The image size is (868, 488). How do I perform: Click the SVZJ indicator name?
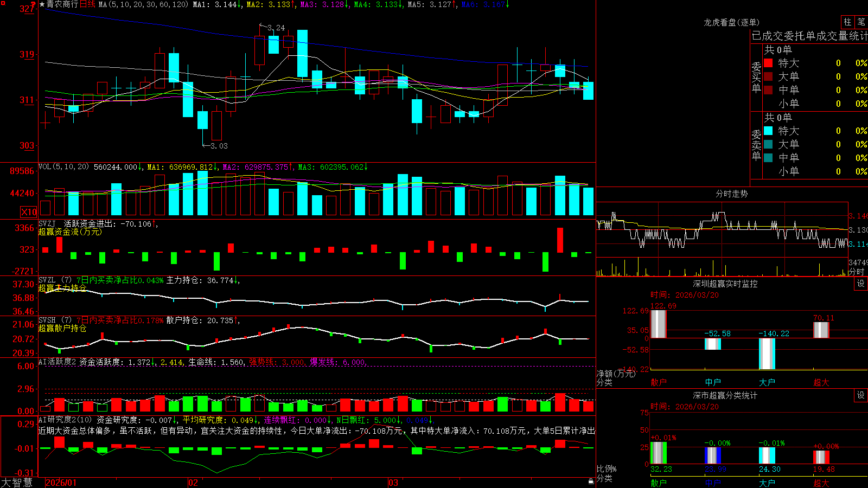click(47, 224)
